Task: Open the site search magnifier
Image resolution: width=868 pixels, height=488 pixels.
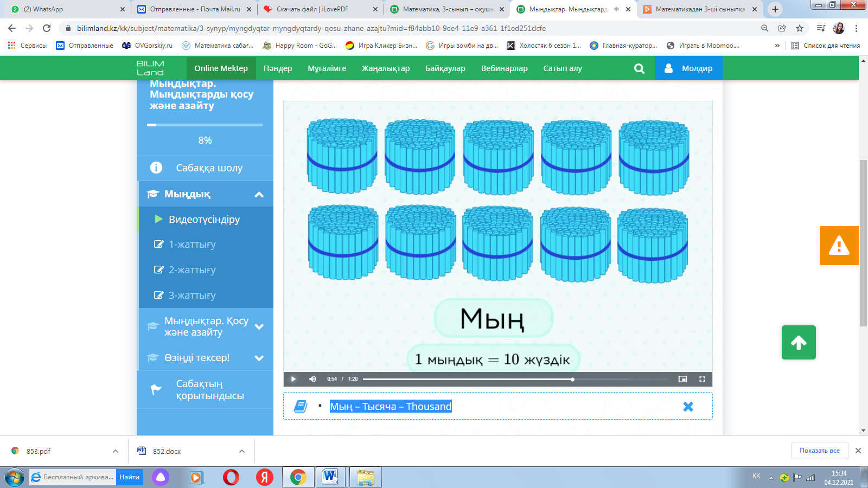Action: tap(639, 68)
